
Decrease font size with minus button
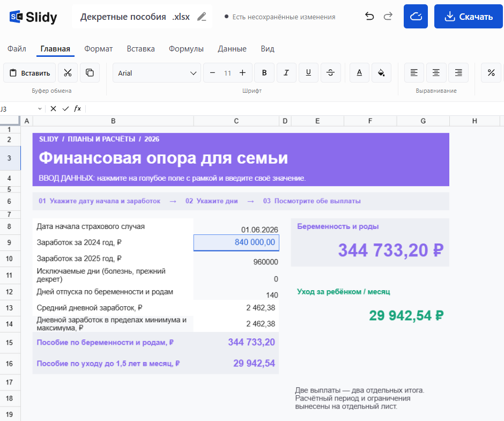pyautogui.click(x=212, y=73)
